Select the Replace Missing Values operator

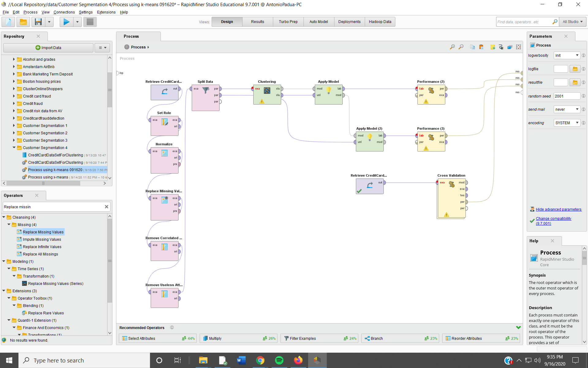point(43,232)
